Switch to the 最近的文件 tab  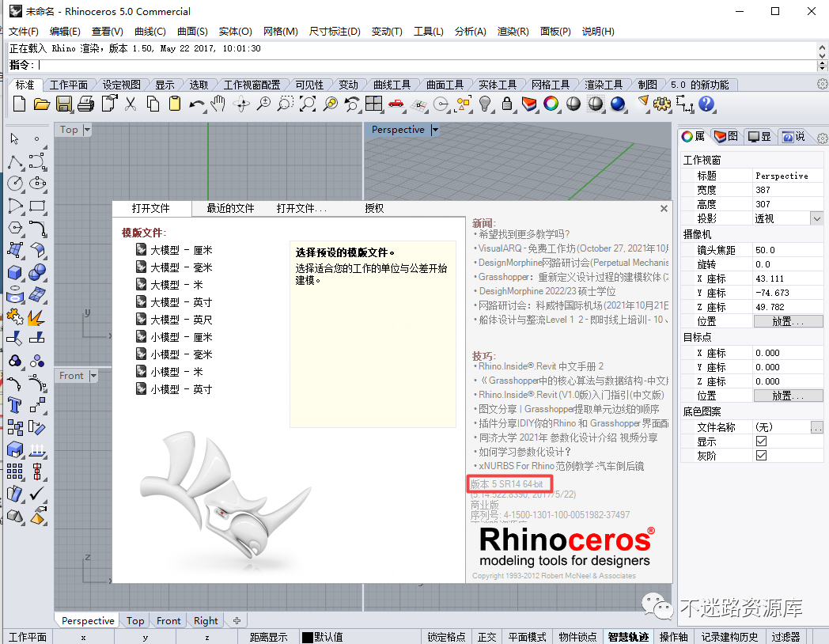230,208
